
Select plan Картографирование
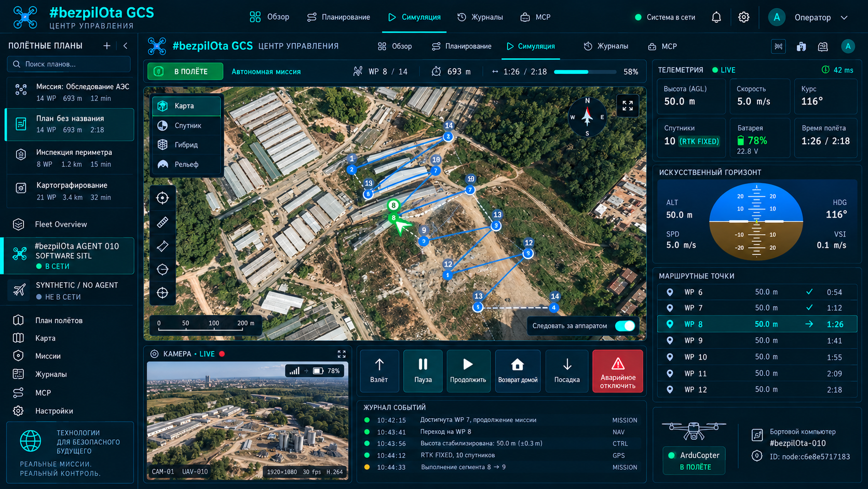(70, 191)
